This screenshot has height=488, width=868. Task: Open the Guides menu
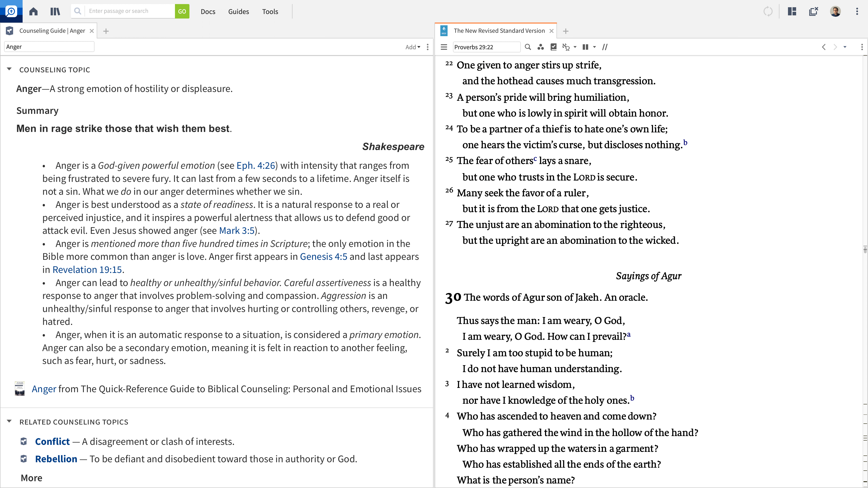tap(238, 12)
